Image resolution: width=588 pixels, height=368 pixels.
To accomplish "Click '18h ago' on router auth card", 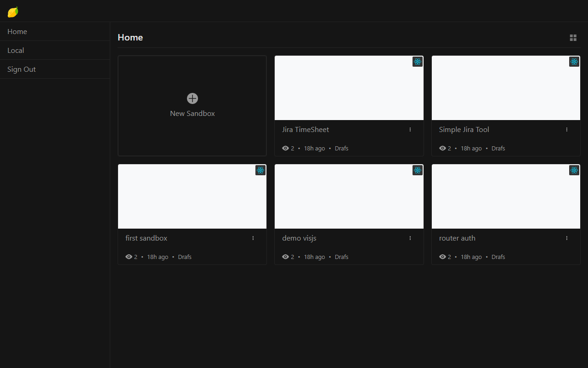I will click(x=471, y=257).
